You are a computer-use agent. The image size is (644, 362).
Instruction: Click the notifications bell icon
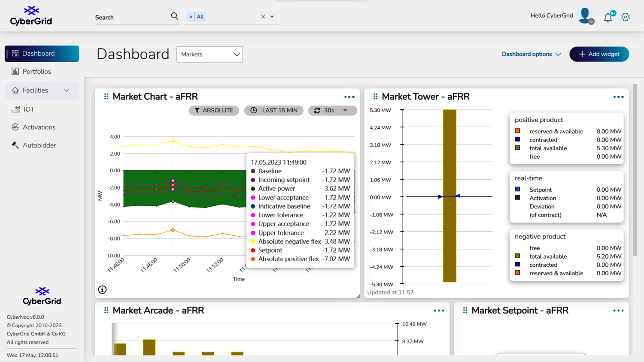click(x=608, y=18)
